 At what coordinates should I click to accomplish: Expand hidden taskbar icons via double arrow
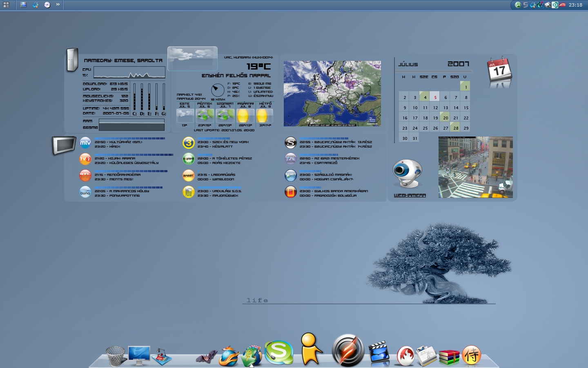pyautogui.click(x=57, y=4)
